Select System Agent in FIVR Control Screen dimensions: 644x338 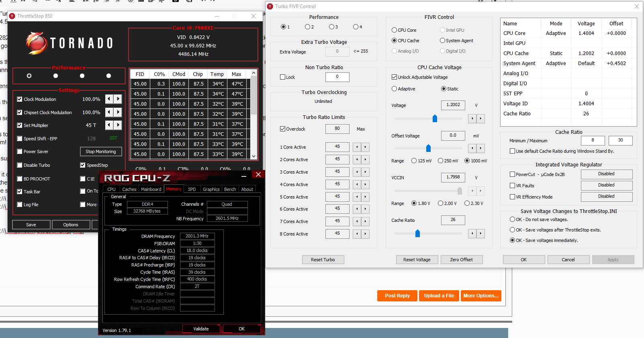(x=442, y=41)
